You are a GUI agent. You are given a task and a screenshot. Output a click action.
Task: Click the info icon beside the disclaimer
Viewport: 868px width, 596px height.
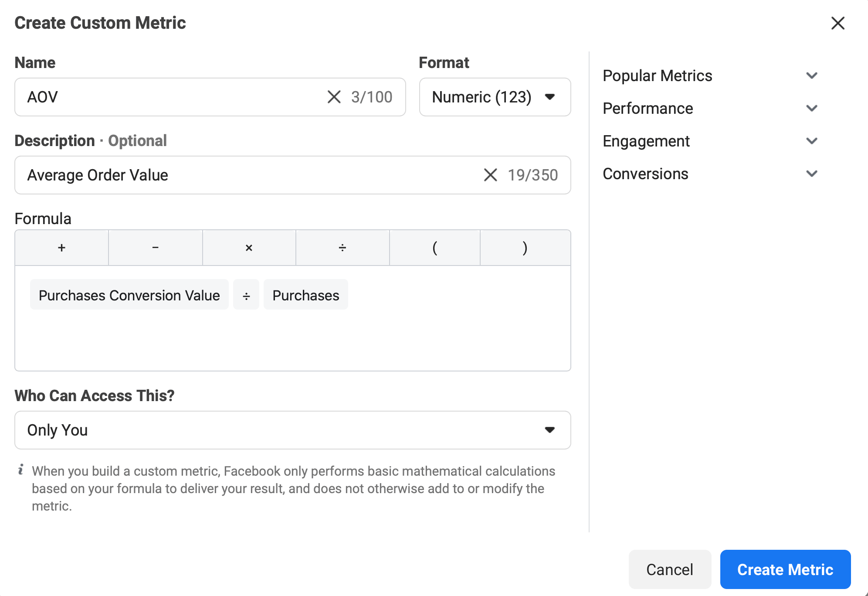pyautogui.click(x=20, y=470)
